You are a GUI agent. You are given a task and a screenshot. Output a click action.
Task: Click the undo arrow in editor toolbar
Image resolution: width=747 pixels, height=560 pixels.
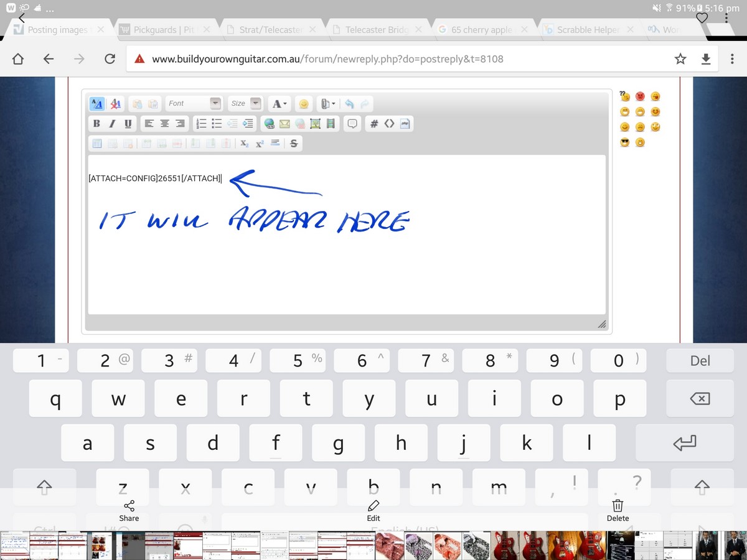pyautogui.click(x=349, y=104)
